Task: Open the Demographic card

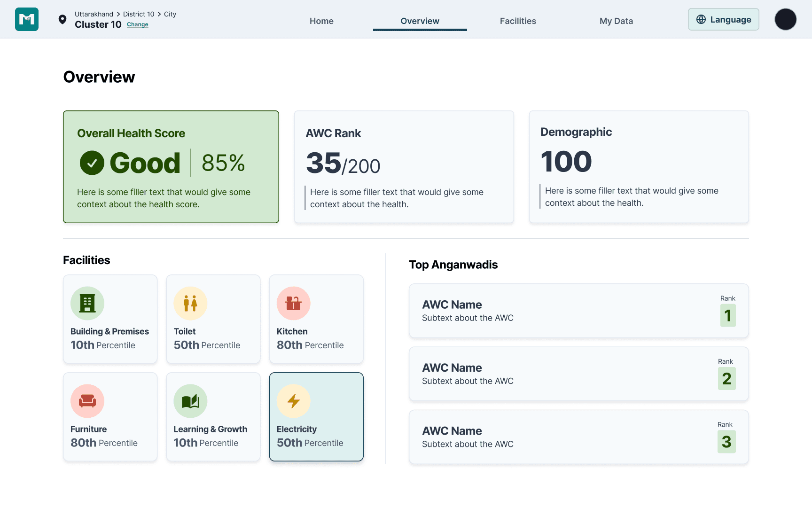Action: click(x=639, y=167)
